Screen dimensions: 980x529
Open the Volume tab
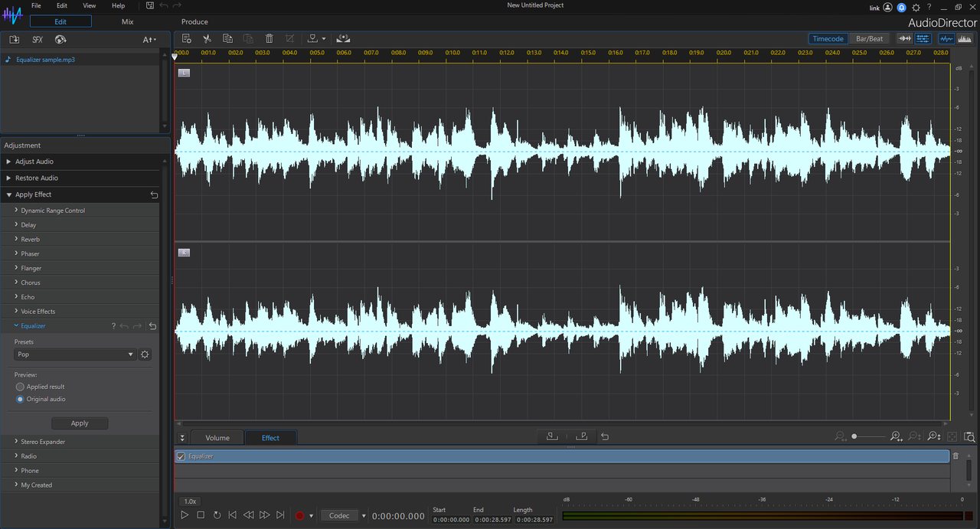(x=217, y=438)
